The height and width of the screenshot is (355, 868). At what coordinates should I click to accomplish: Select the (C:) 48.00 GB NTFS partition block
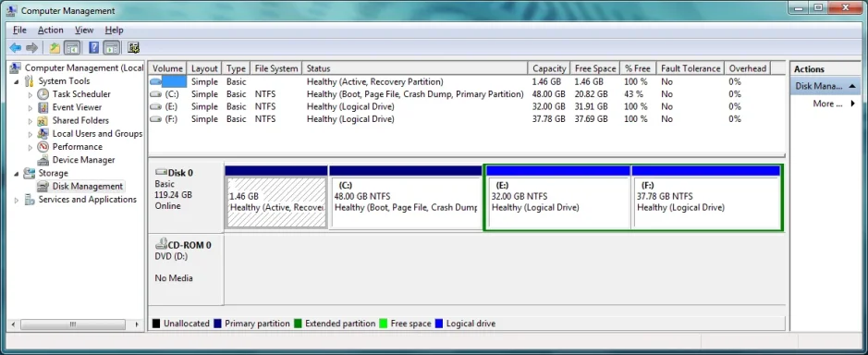(x=406, y=197)
